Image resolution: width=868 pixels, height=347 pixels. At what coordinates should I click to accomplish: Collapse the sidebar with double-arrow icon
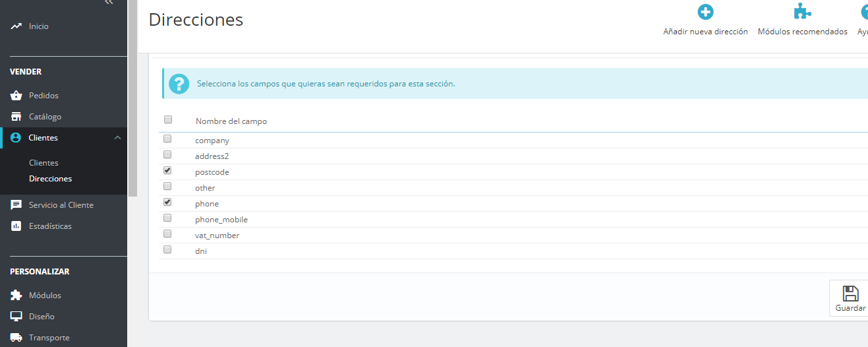tap(109, 3)
